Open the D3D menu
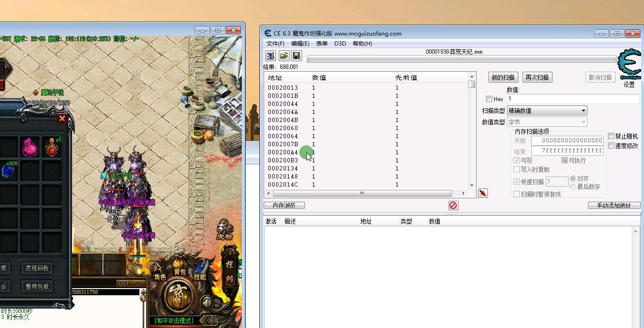 340,44
